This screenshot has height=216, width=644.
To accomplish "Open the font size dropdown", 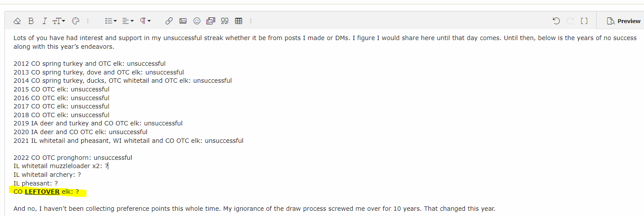I will [x=59, y=21].
